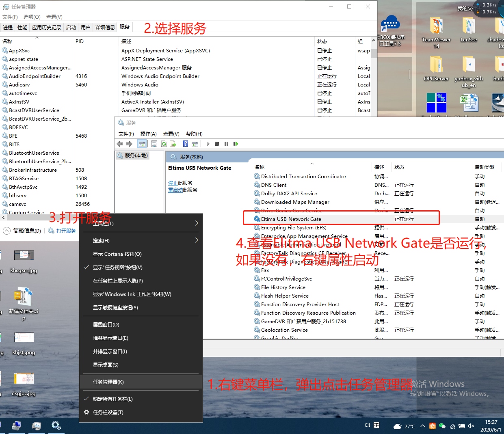The height and width of the screenshot is (434, 504).
Task: Toggle the 锁定所有任务栏(L) checked menu item
Action: (x=141, y=399)
